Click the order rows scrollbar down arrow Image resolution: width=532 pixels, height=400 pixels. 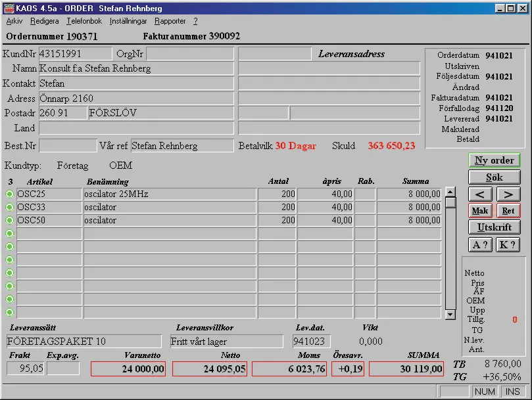[450, 314]
